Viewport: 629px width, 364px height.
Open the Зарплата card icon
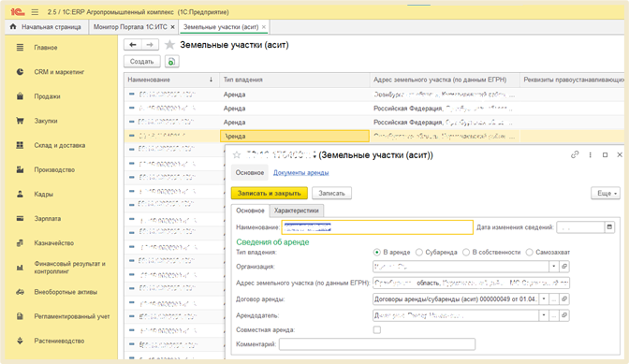[20, 219]
